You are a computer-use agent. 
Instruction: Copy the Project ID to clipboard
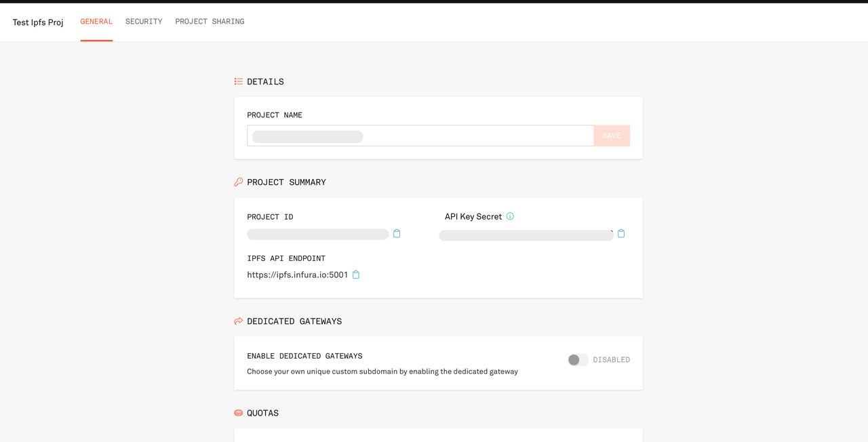[x=397, y=234]
